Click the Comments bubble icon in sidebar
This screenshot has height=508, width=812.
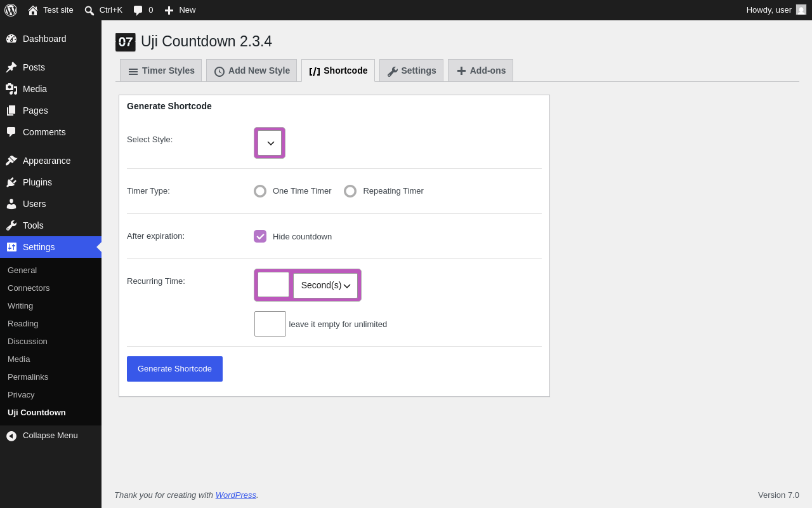pyautogui.click(x=11, y=132)
